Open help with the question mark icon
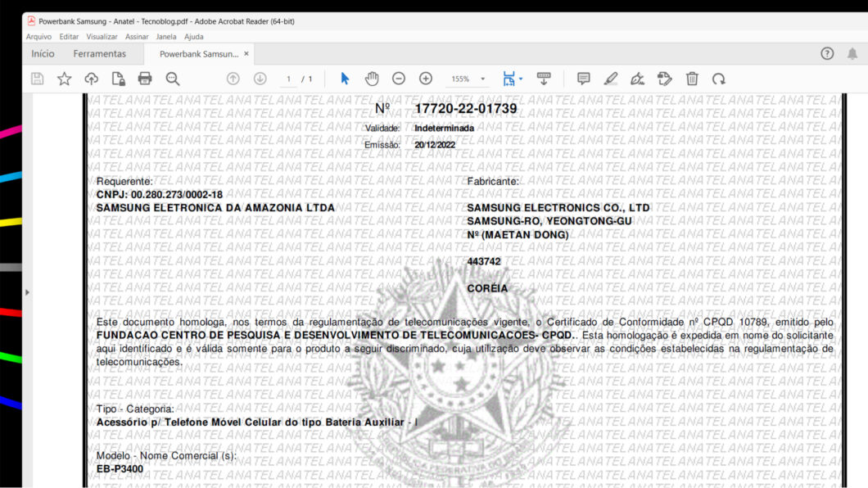 point(827,54)
